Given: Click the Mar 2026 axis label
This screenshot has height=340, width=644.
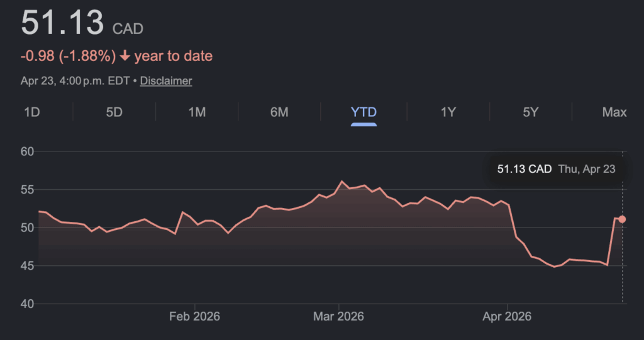Looking at the screenshot, I should click(338, 316).
